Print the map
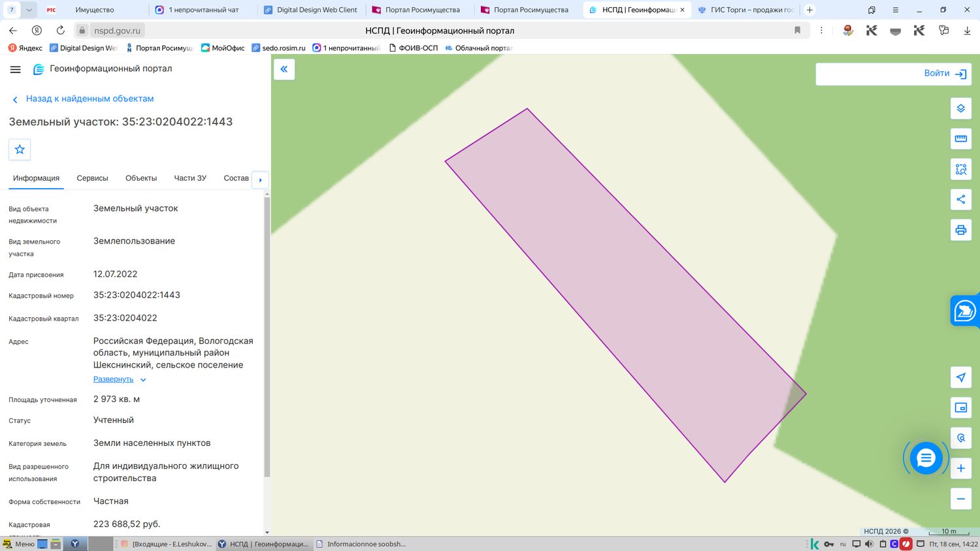This screenshot has width=980, height=551. pos(960,230)
